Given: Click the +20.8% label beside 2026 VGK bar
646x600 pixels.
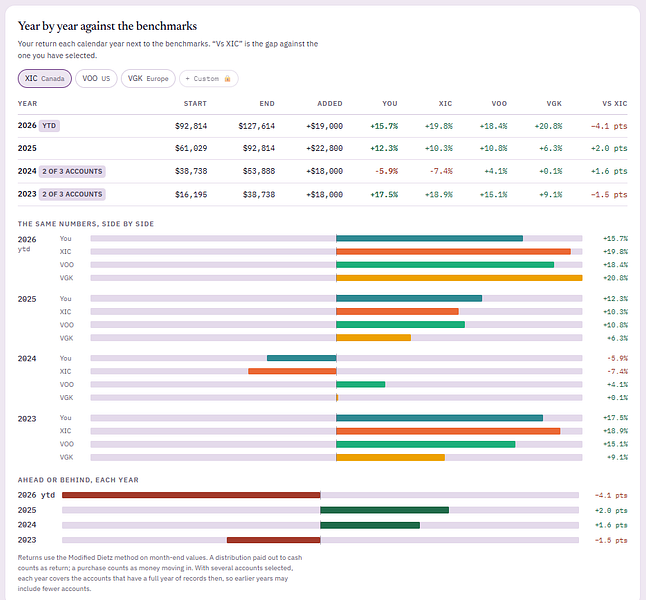Looking at the screenshot, I should tap(616, 278).
